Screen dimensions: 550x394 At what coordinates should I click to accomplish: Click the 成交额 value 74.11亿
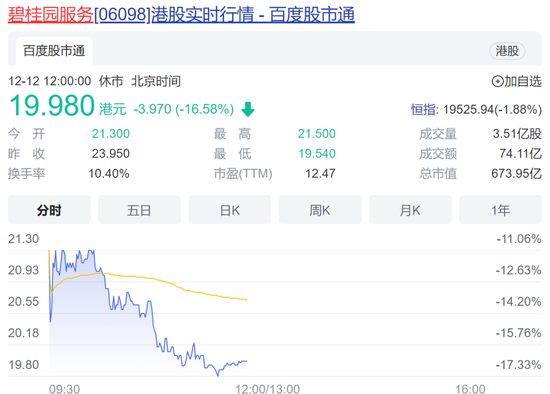click(521, 154)
